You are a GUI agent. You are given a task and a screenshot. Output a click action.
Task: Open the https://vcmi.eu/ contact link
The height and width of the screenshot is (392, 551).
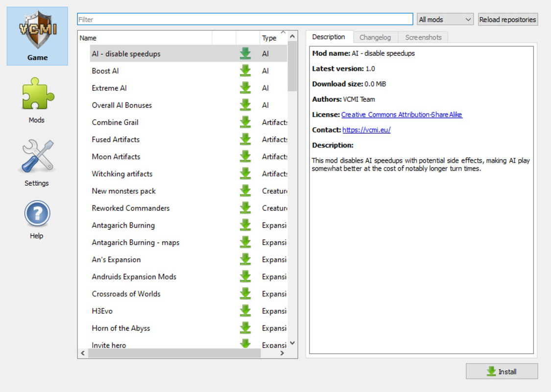[366, 130]
